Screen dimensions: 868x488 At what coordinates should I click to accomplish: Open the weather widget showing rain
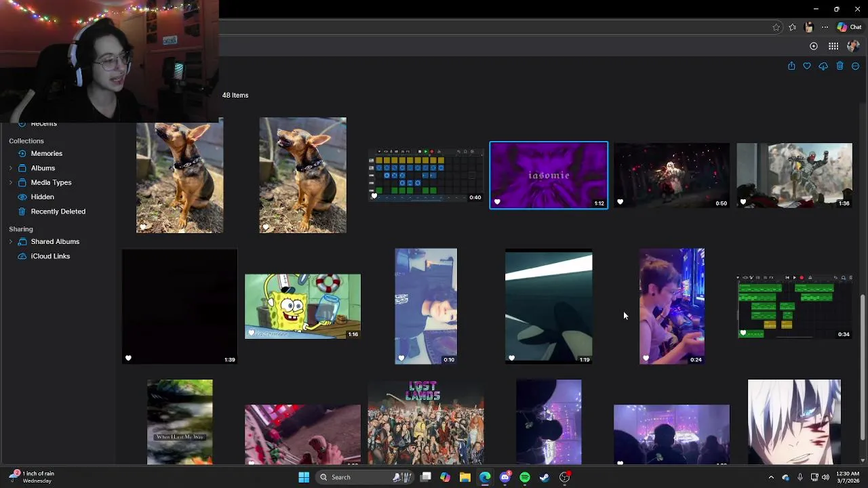point(32,477)
